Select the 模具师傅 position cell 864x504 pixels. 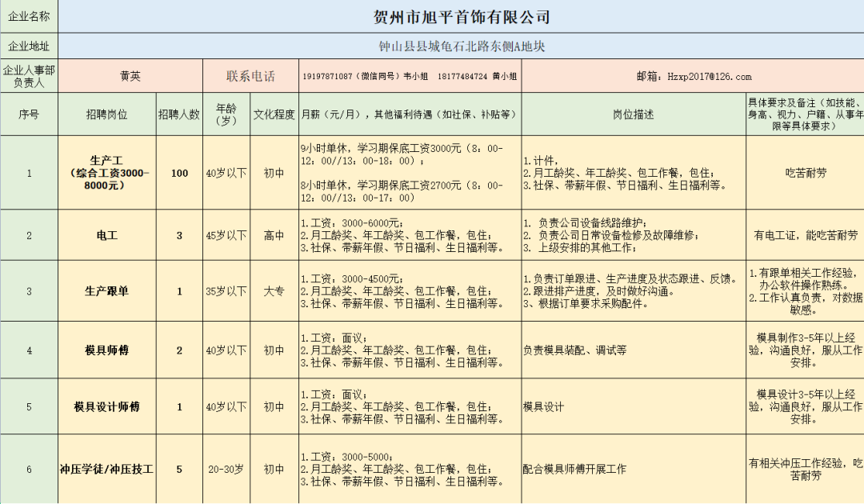pos(110,350)
